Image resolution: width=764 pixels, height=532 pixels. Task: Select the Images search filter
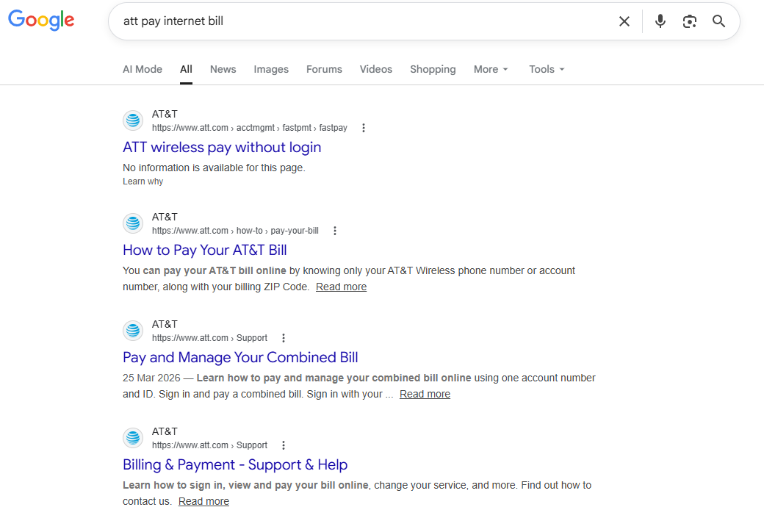(271, 69)
